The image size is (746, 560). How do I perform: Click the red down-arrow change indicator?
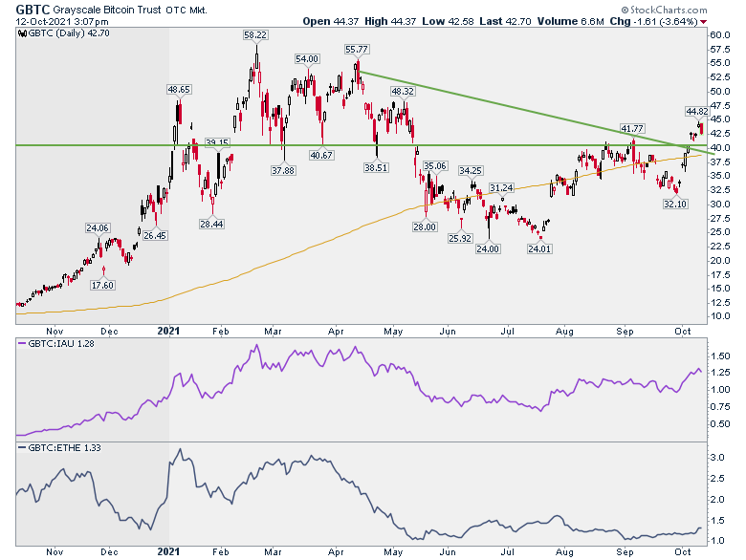703,22
